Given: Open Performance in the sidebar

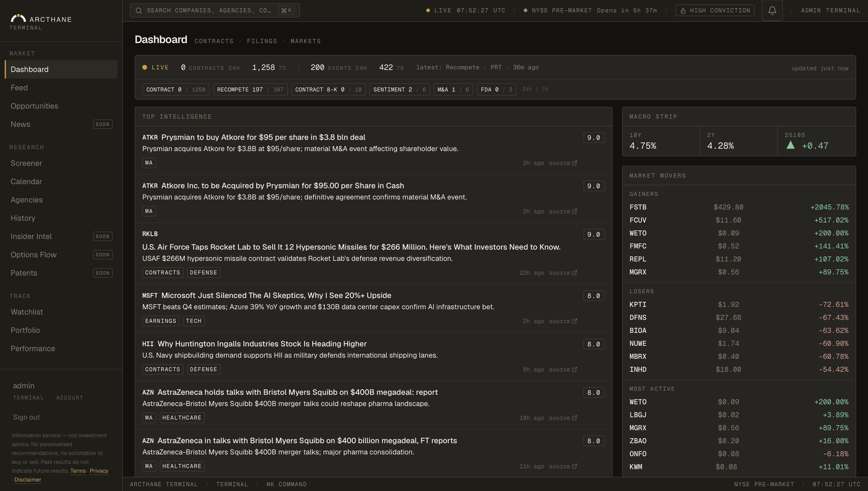Looking at the screenshot, I should tap(61, 348).
